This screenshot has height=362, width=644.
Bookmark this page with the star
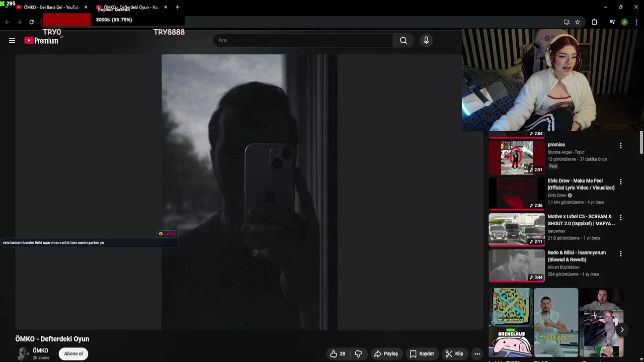pos(578,22)
